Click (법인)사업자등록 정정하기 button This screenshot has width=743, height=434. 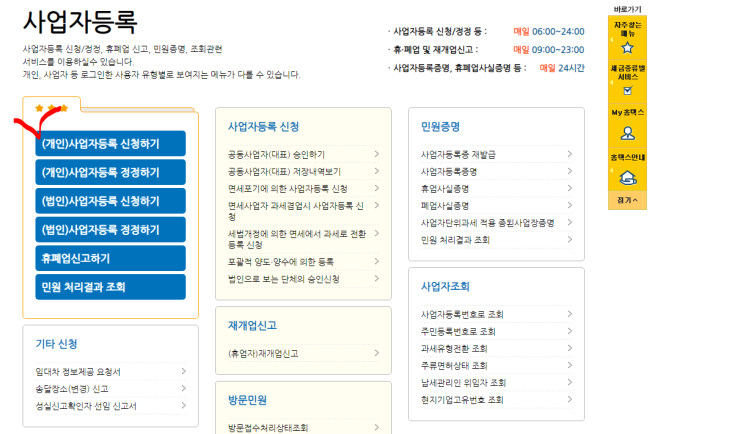[x=110, y=230]
